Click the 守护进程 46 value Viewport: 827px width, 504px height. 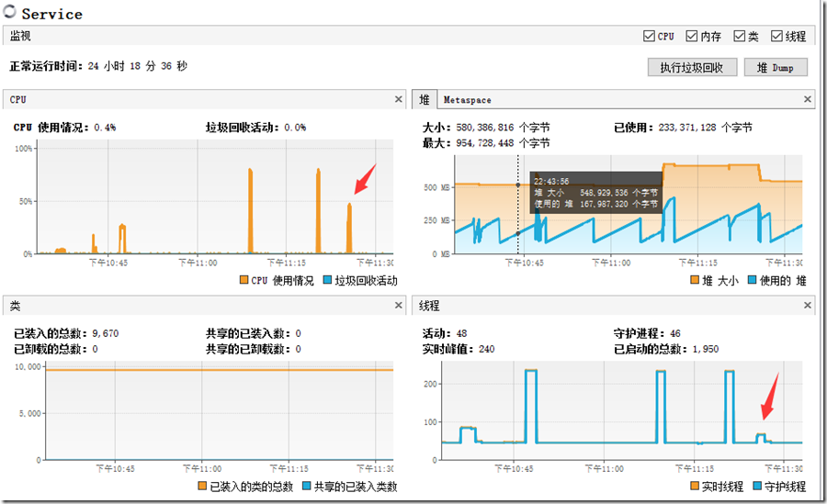(675, 334)
